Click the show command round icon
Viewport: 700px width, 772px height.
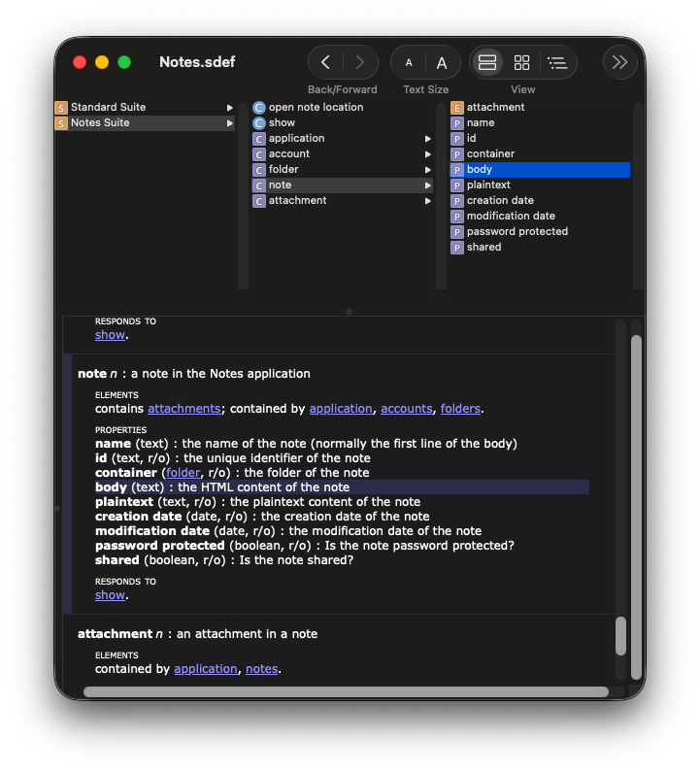tap(259, 123)
